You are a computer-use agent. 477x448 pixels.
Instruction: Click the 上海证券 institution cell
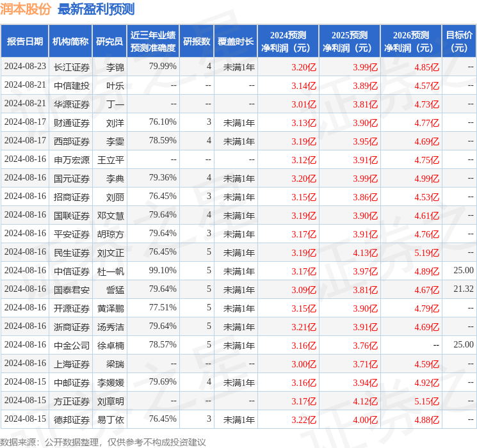[72, 364]
